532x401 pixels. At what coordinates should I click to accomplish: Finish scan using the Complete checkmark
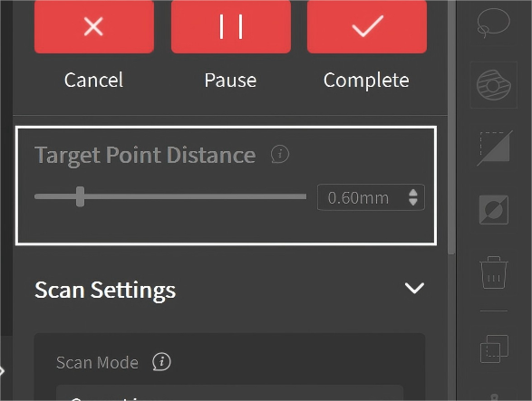tap(367, 27)
